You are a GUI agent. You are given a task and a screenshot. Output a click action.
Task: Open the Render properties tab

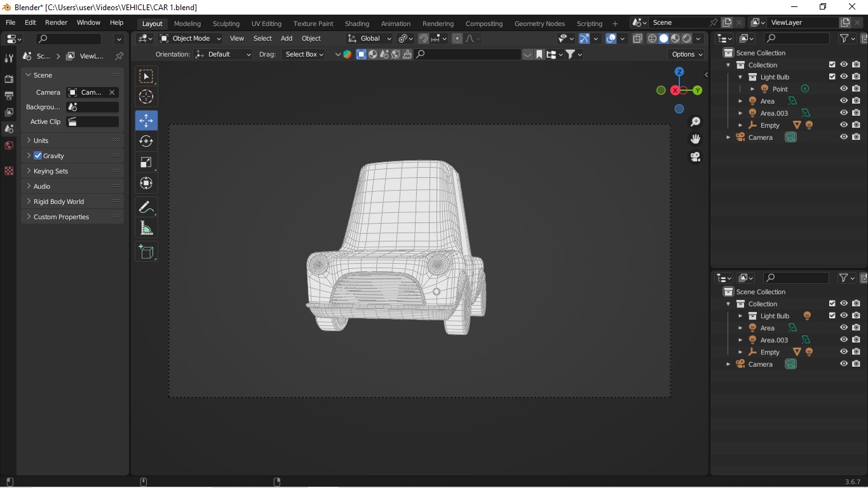[9, 79]
